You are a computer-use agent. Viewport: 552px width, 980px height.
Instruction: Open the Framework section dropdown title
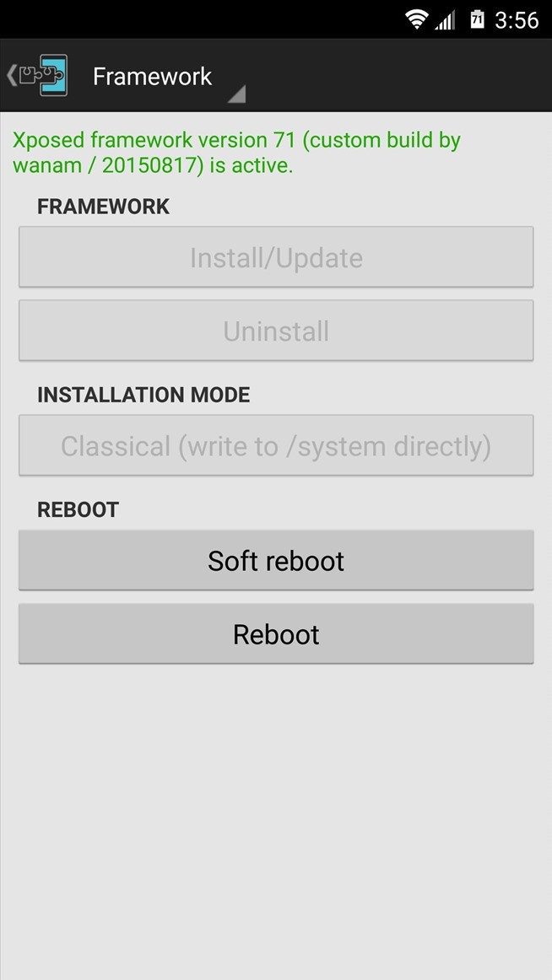coord(153,76)
